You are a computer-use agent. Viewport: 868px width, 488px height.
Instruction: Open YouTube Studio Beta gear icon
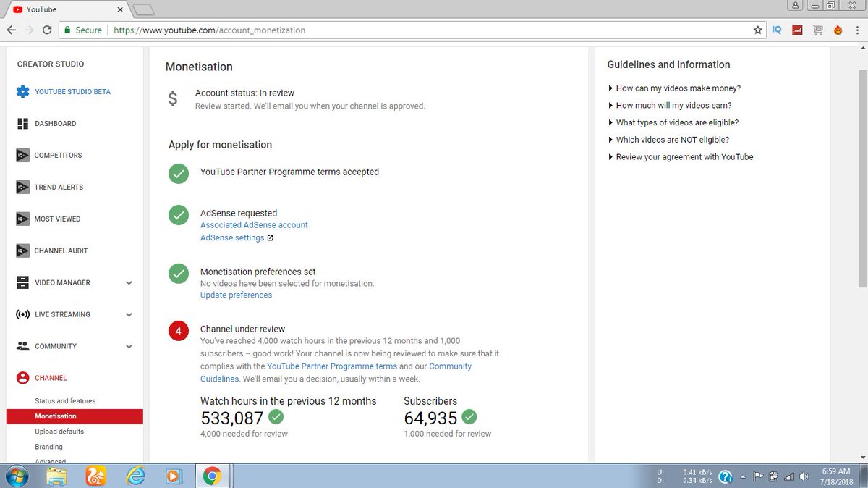pyautogui.click(x=22, y=92)
